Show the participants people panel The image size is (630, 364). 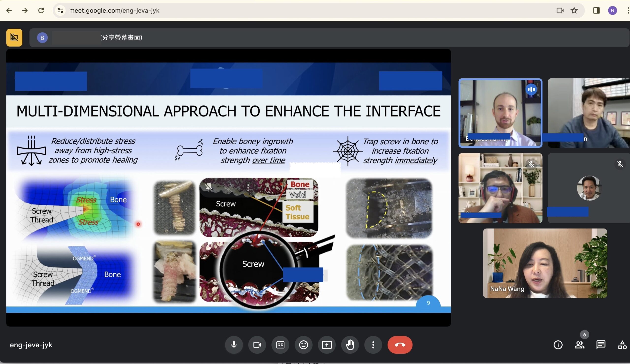[579, 345]
